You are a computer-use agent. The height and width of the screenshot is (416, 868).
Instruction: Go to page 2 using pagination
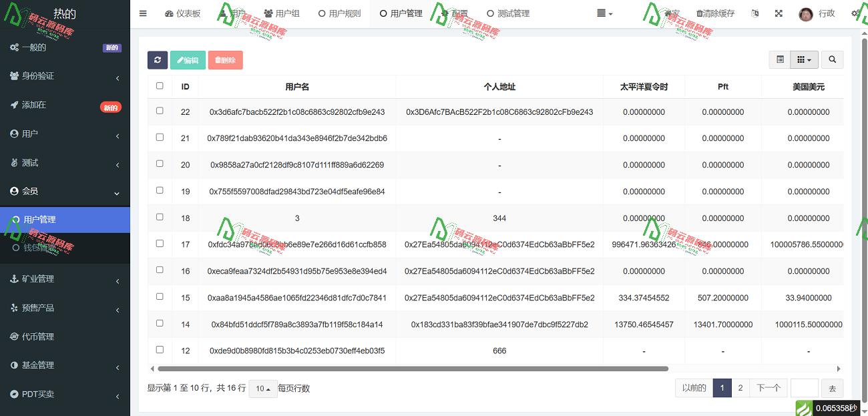pos(740,387)
